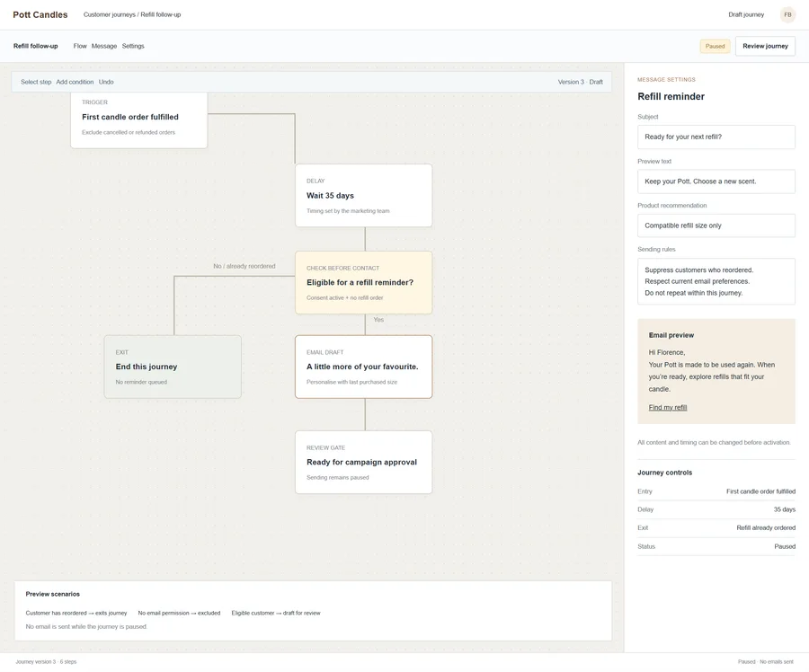Follow the Find my refill link
Viewport: 809px width, 672px height.
point(668,408)
